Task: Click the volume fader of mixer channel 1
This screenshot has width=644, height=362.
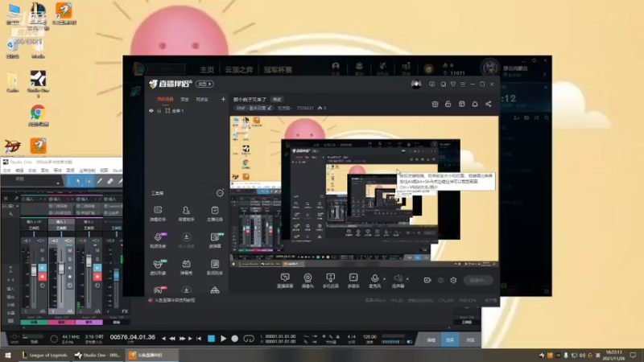Action: [x=34, y=270]
